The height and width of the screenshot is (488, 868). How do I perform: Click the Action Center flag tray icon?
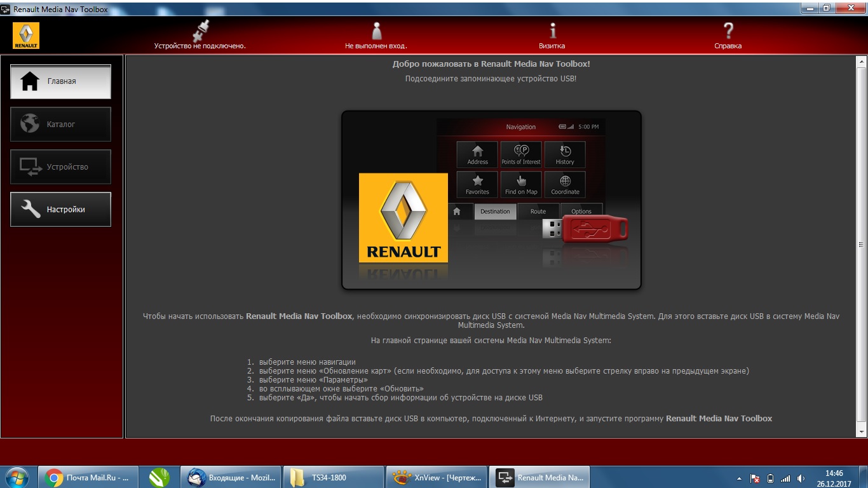coord(756,478)
